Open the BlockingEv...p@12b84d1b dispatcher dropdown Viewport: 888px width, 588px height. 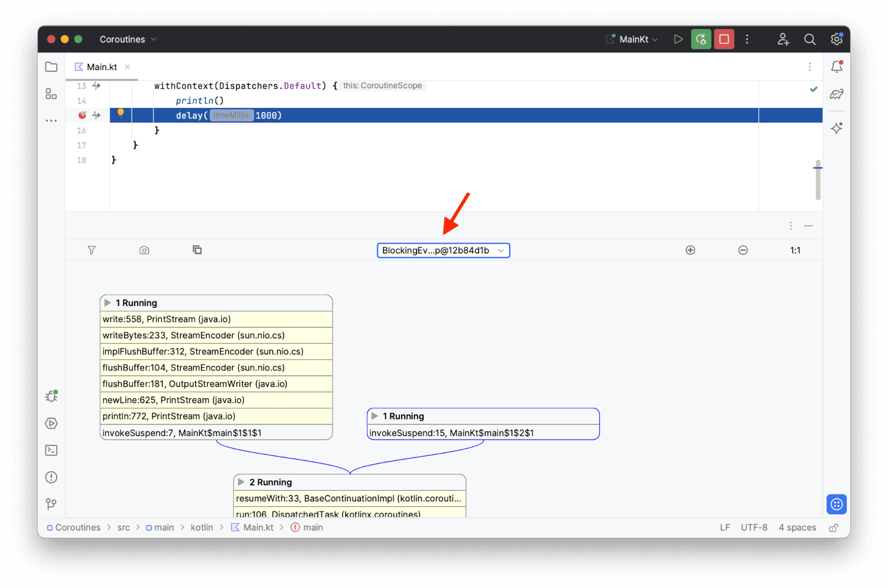click(x=443, y=250)
